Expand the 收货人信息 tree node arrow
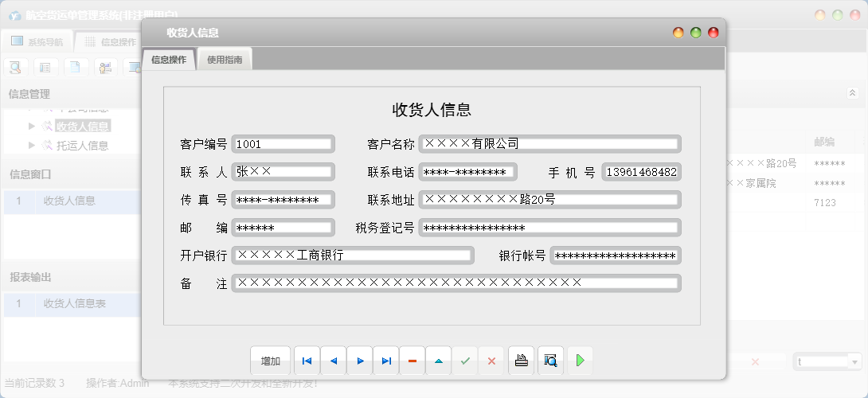Viewport: 868px width, 398px height. pos(32,126)
